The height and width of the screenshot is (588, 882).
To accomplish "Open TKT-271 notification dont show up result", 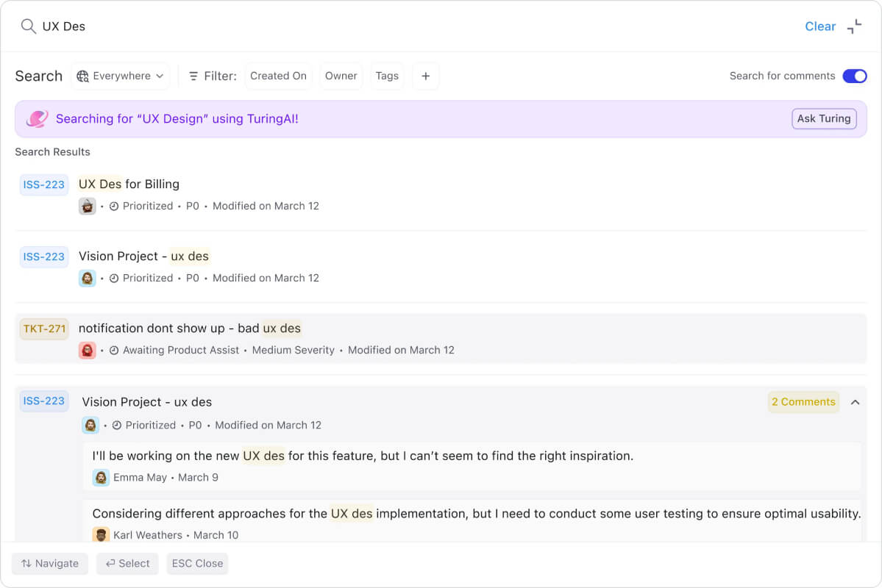I will (441, 338).
